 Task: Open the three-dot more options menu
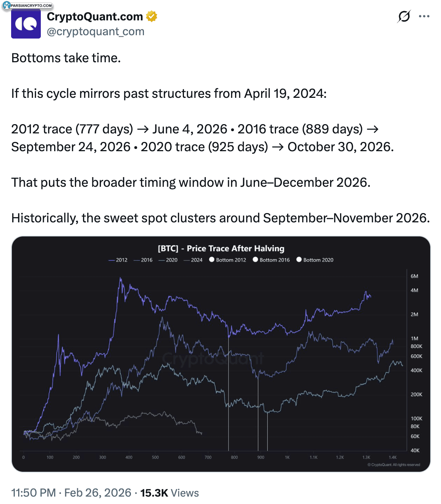(x=424, y=16)
